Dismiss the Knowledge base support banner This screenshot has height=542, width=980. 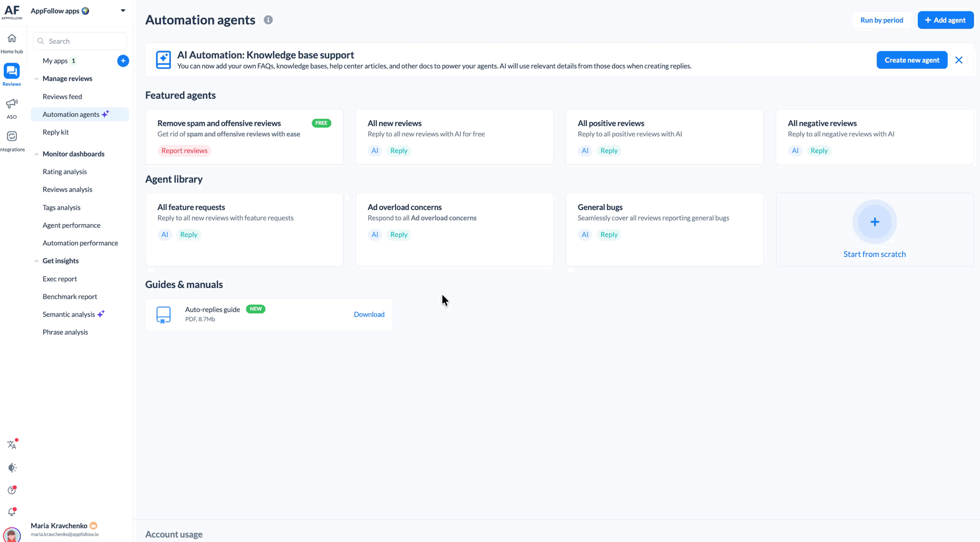point(959,60)
